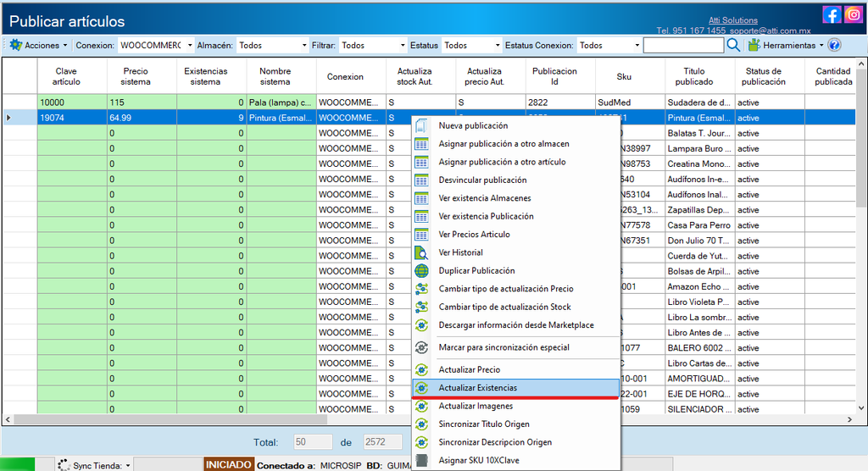
Task: Open the blue help question icon
Action: click(x=835, y=45)
